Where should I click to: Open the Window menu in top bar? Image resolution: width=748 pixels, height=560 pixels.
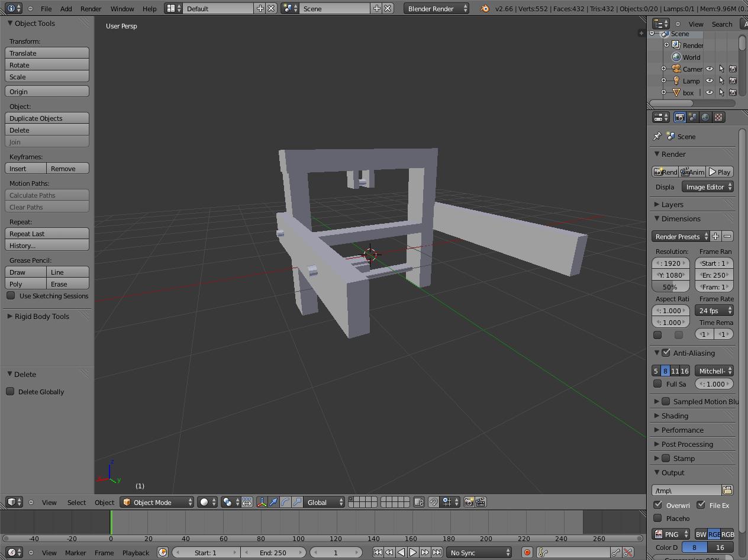coord(122,8)
